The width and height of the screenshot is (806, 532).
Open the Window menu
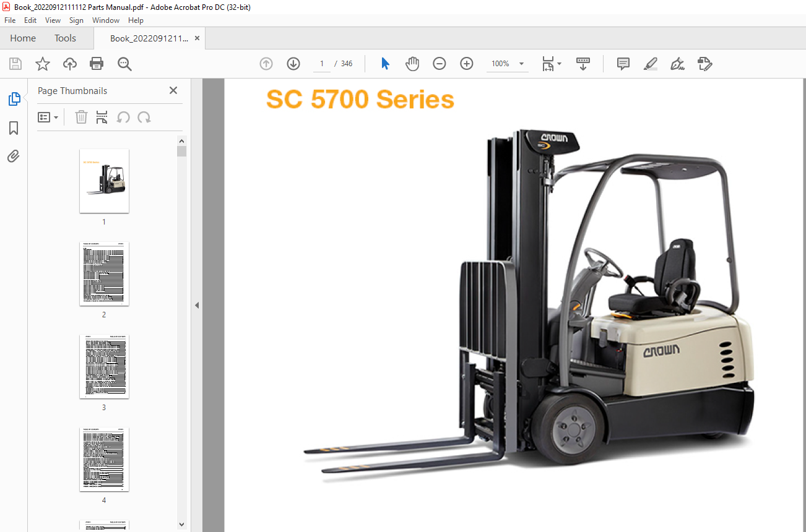(106, 20)
